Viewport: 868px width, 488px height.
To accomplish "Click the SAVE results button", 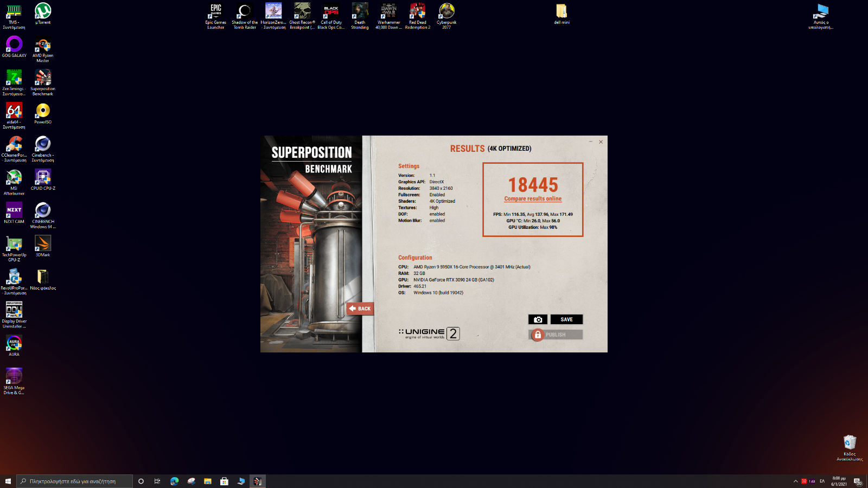I will (x=566, y=319).
